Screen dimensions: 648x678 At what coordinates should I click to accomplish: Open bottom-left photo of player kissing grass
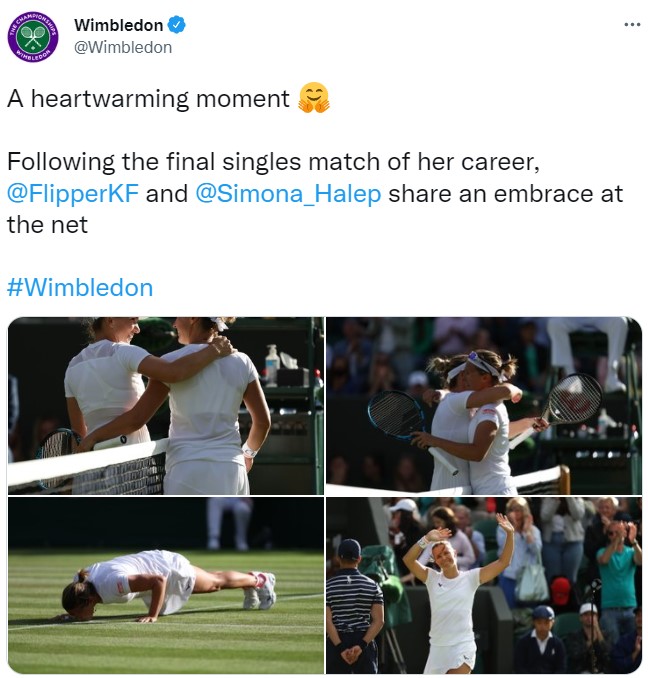pyautogui.click(x=165, y=585)
